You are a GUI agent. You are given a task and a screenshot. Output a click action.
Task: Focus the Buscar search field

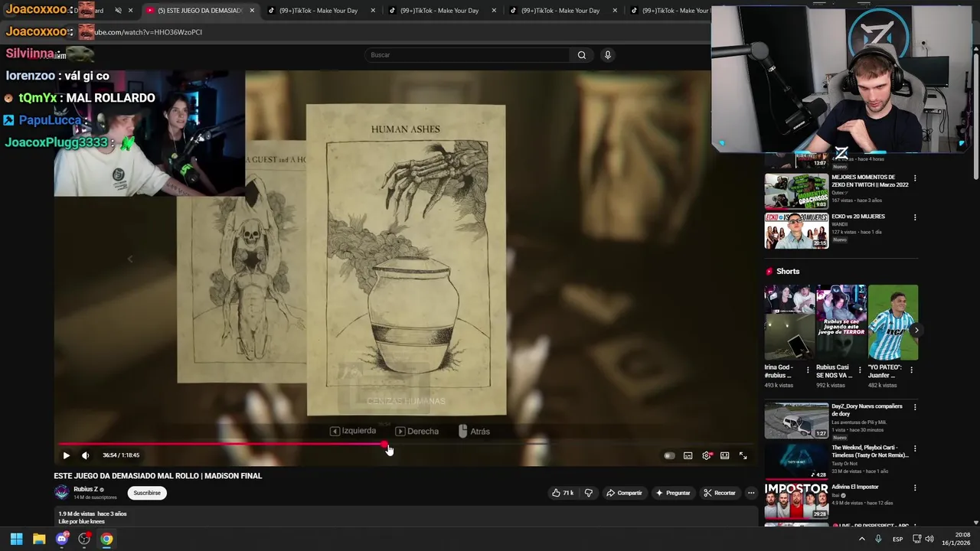click(467, 55)
